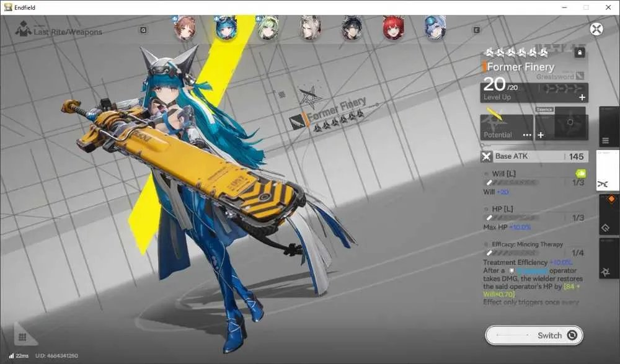Click the weapon star rarity row in the panel
The height and width of the screenshot is (364, 620).
tap(516, 52)
